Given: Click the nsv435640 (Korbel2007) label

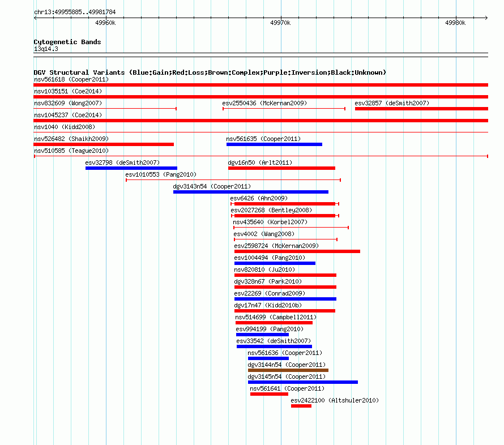Looking at the screenshot, I should click(270, 222).
